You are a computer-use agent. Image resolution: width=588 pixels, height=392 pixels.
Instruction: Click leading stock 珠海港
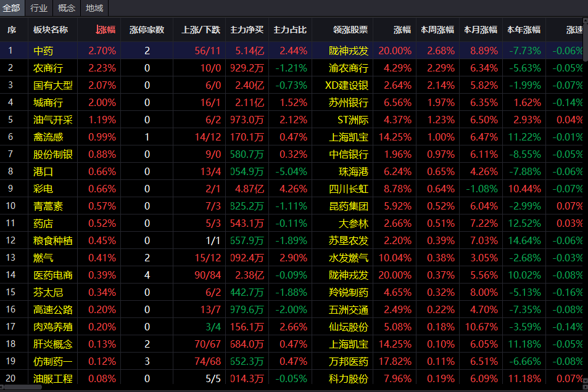[354, 171]
